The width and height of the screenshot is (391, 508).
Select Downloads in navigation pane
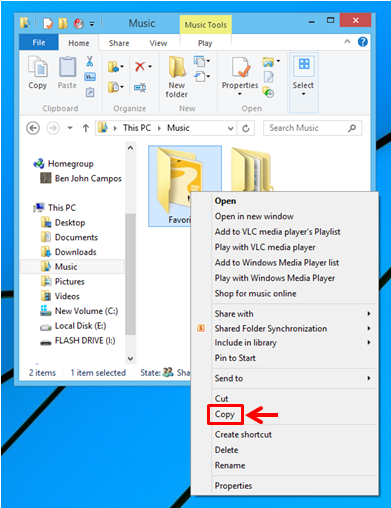tap(69, 252)
